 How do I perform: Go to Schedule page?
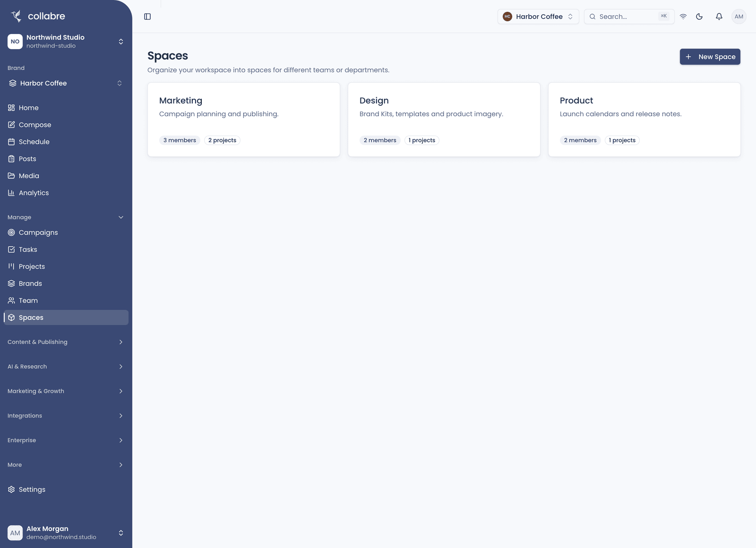pos(66,142)
